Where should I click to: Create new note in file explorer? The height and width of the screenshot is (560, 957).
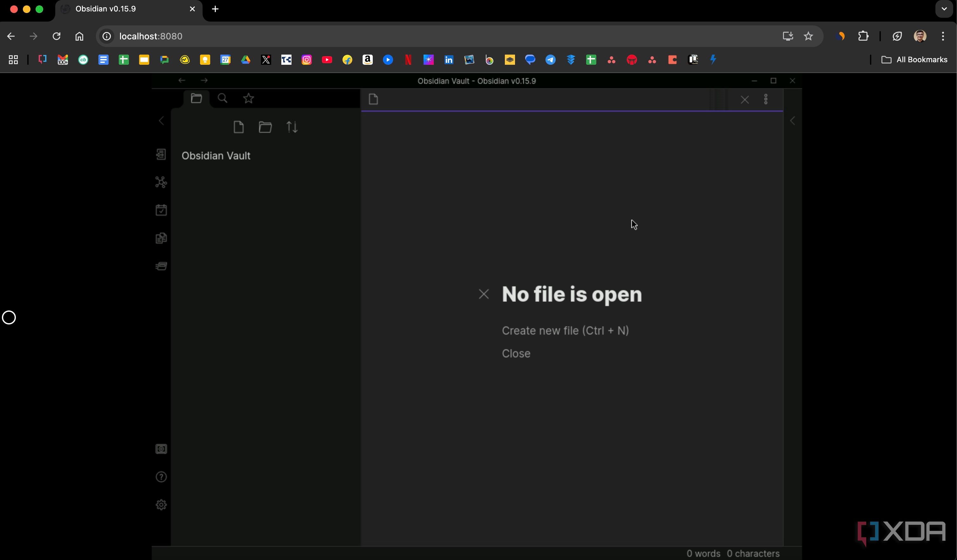(238, 127)
